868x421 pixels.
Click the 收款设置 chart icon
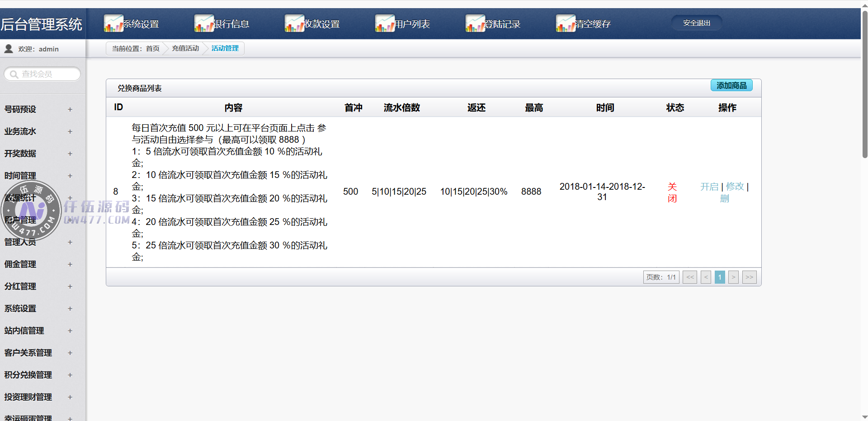[x=294, y=23]
